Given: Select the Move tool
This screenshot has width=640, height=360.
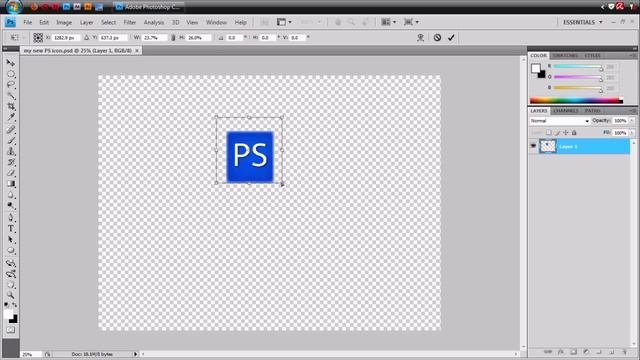Looking at the screenshot, I should [x=11, y=63].
